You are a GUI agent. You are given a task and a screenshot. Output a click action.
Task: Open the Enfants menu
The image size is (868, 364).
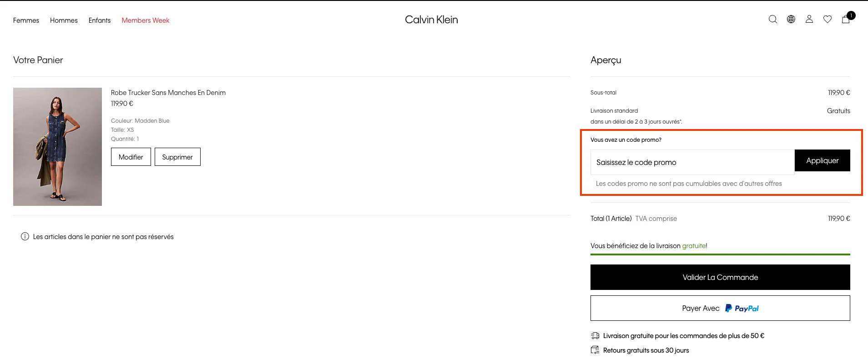click(100, 20)
